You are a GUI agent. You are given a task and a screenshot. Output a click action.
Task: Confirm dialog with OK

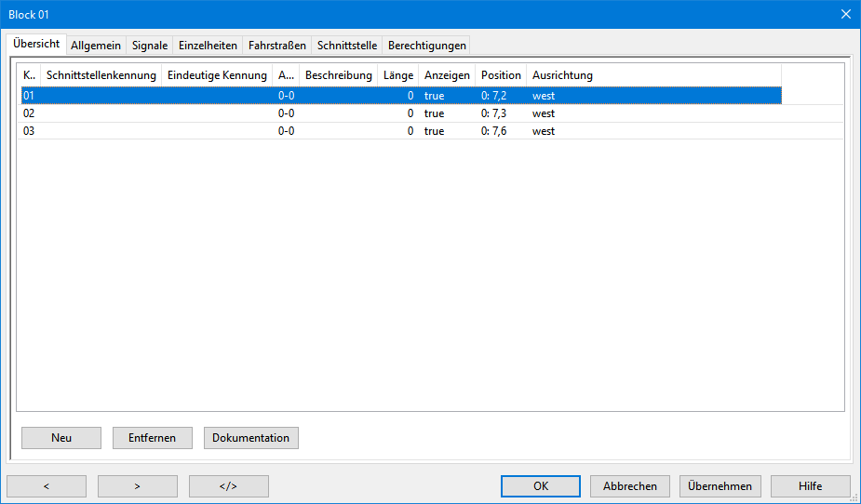point(541,486)
